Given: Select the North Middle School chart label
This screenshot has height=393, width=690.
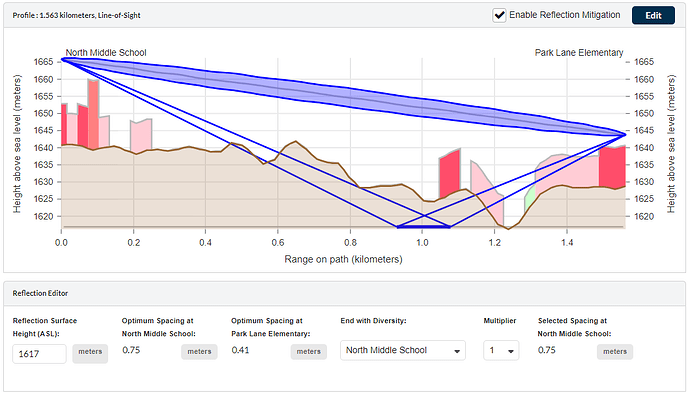Looking at the screenshot, I should coord(106,53).
